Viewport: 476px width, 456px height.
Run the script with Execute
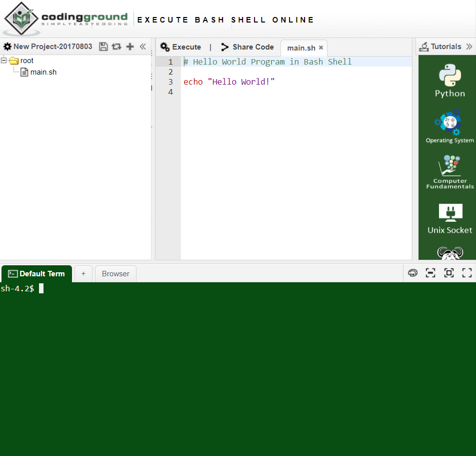[180, 47]
